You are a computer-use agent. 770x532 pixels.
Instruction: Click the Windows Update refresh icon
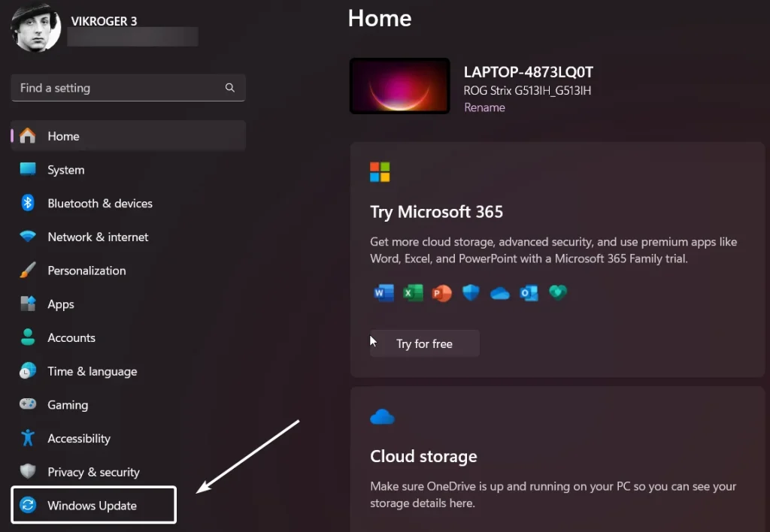click(x=28, y=504)
